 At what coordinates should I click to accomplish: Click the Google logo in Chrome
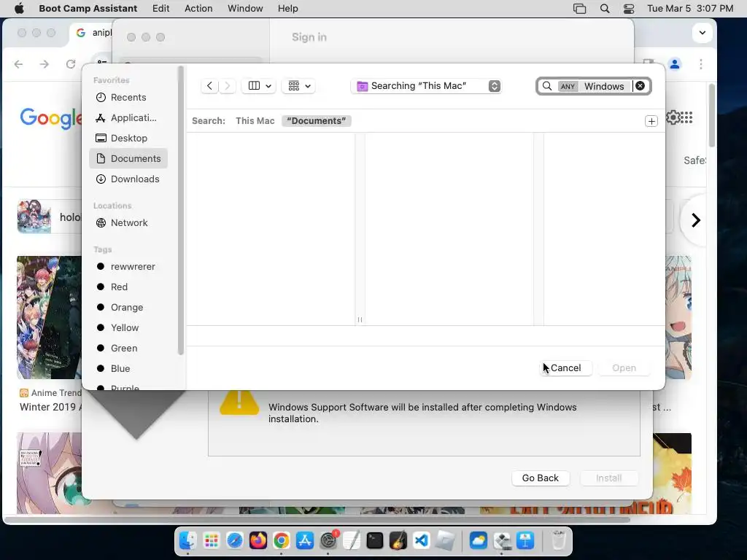[51, 118]
